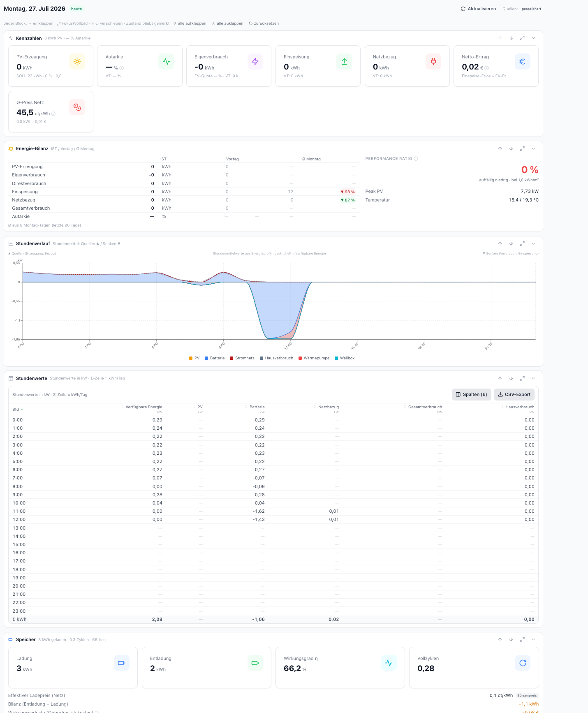Collapse the Kennzahlen block with chevron

point(533,38)
